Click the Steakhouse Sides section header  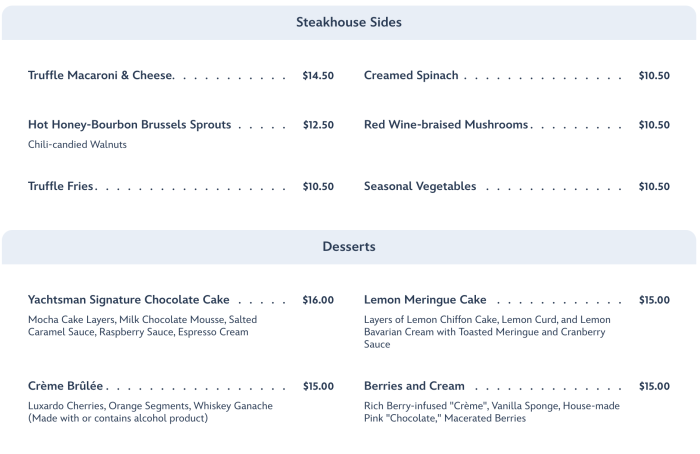pos(349,21)
